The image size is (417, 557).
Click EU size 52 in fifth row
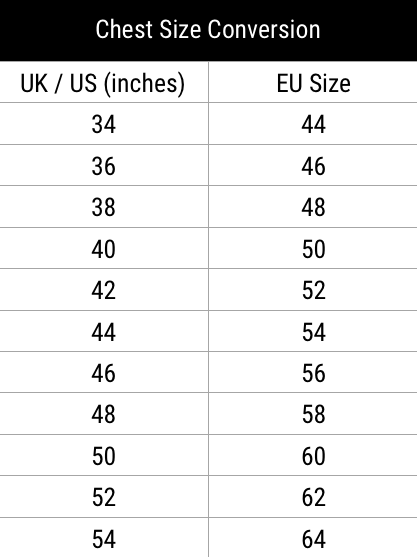click(313, 290)
